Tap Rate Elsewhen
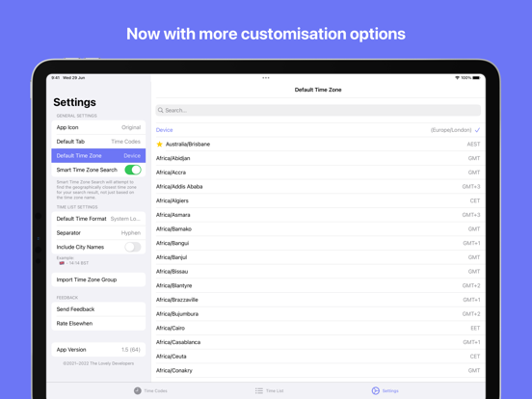 (x=98, y=323)
